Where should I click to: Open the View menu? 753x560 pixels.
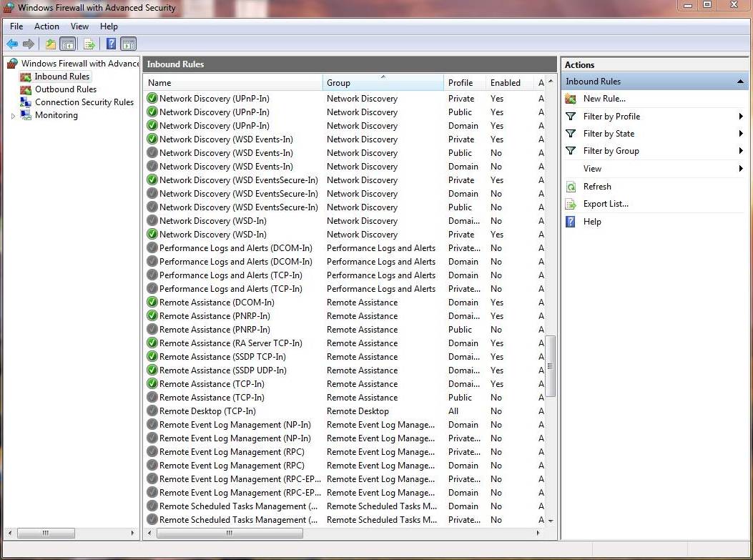(79, 26)
